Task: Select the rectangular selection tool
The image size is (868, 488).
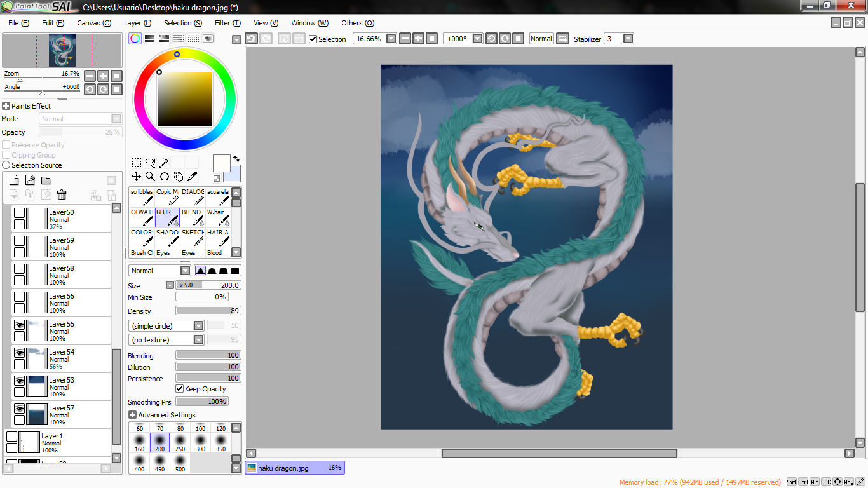Action: [136, 163]
